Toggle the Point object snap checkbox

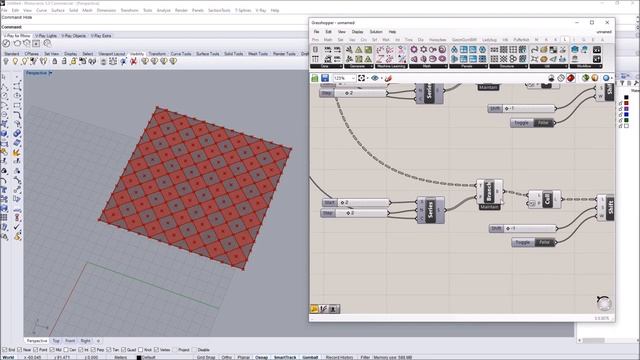36,350
